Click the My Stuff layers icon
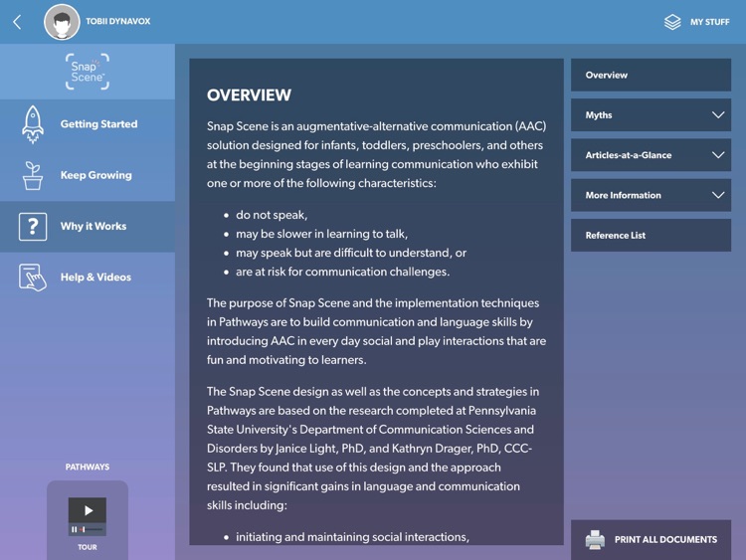Viewport: 746px width, 560px height. point(672,22)
